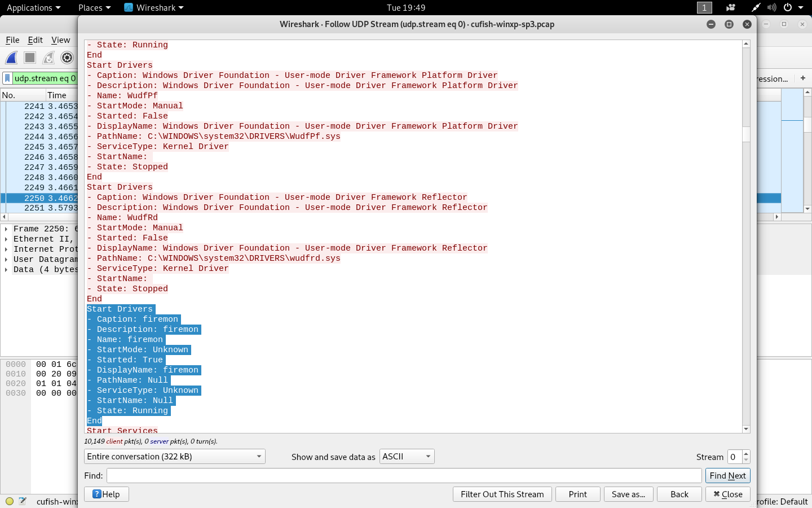Expand the User Datagram tree item
The image size is (812, 508).
(6, 260)
